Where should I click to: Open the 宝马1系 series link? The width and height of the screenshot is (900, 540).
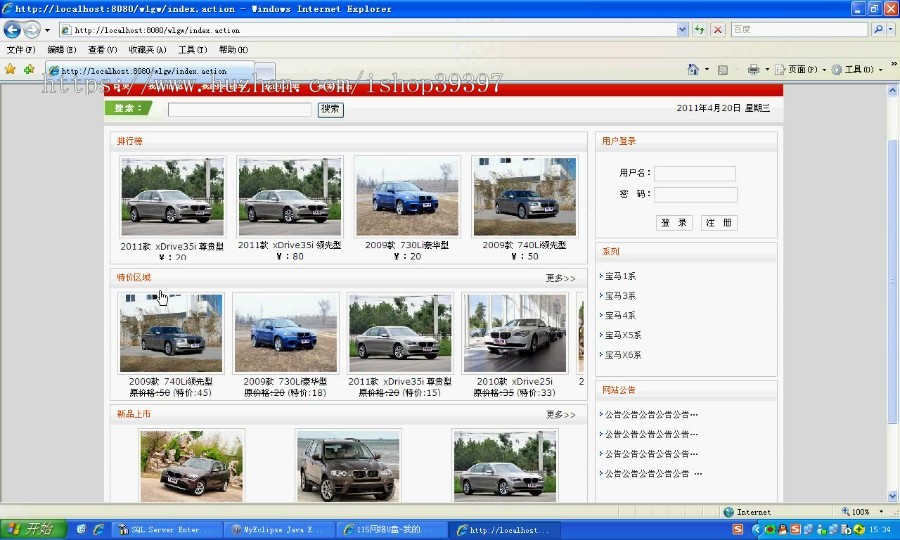(620, 276)
